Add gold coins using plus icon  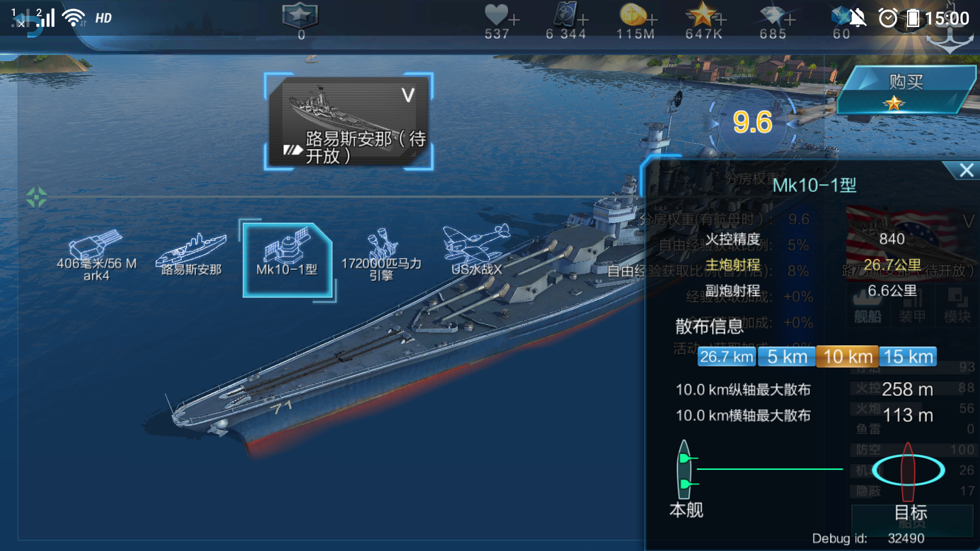(652, 19)
